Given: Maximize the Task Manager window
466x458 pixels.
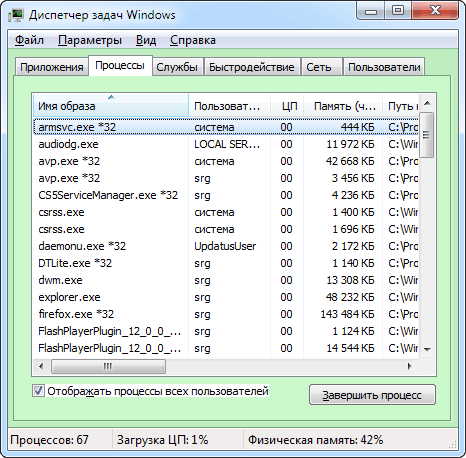Looking at the screenshot, I should pos(398,11).
